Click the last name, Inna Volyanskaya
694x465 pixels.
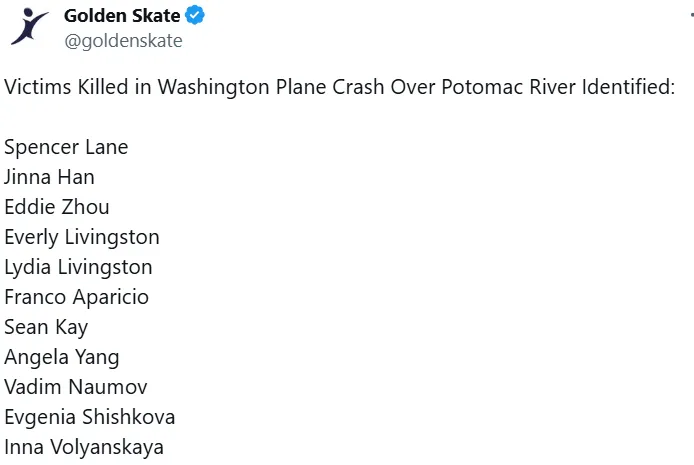84,447
